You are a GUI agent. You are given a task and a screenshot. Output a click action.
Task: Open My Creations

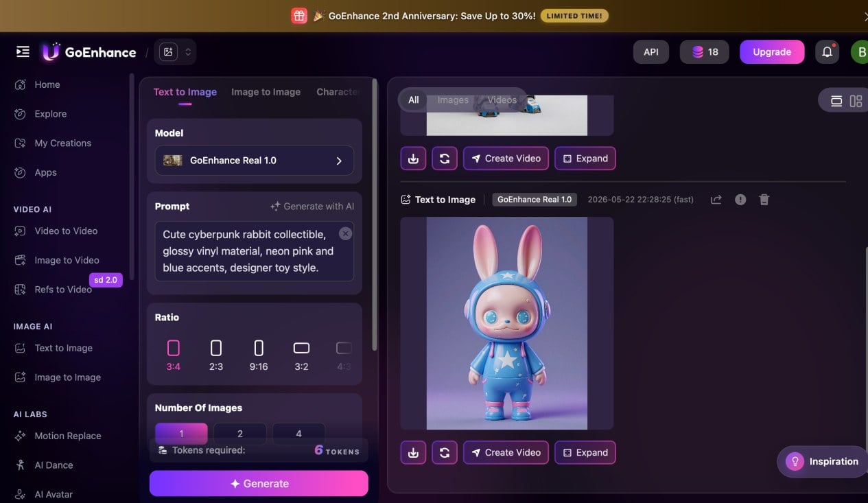click(63, 143)
